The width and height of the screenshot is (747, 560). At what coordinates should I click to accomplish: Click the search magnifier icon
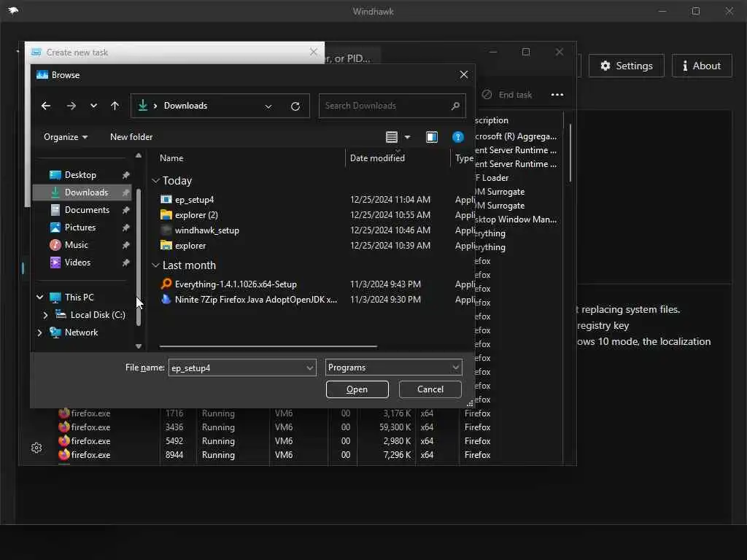pyautogui.click(x=455, y=106)
